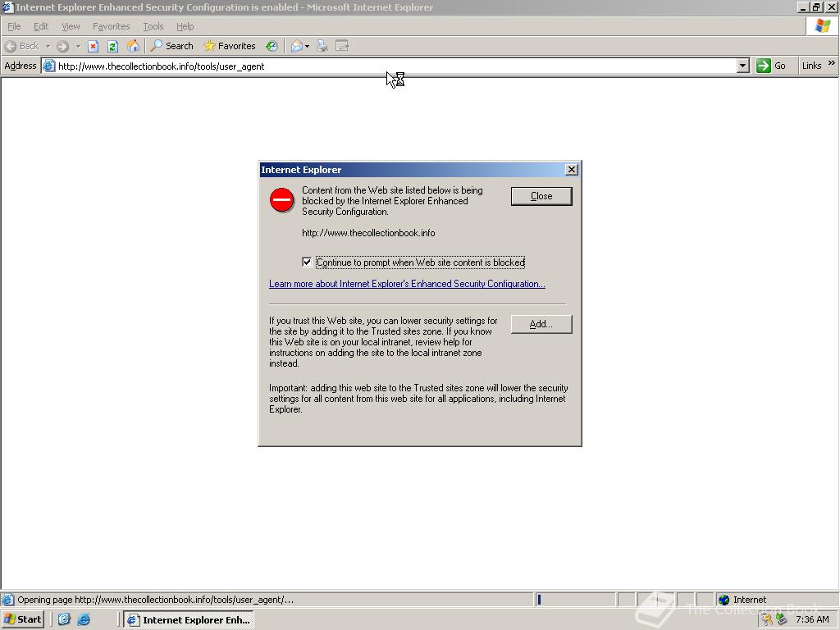Open the Favorites menu
The width and height of the screenshot is (840, 630).
click(x=111, y=26)
